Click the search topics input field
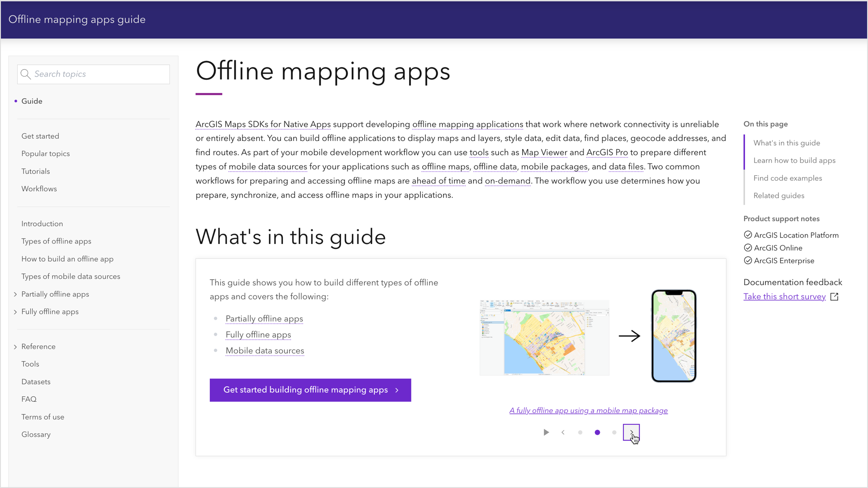The height and width of the screenshot is (488, 868). tap(93, 74)
